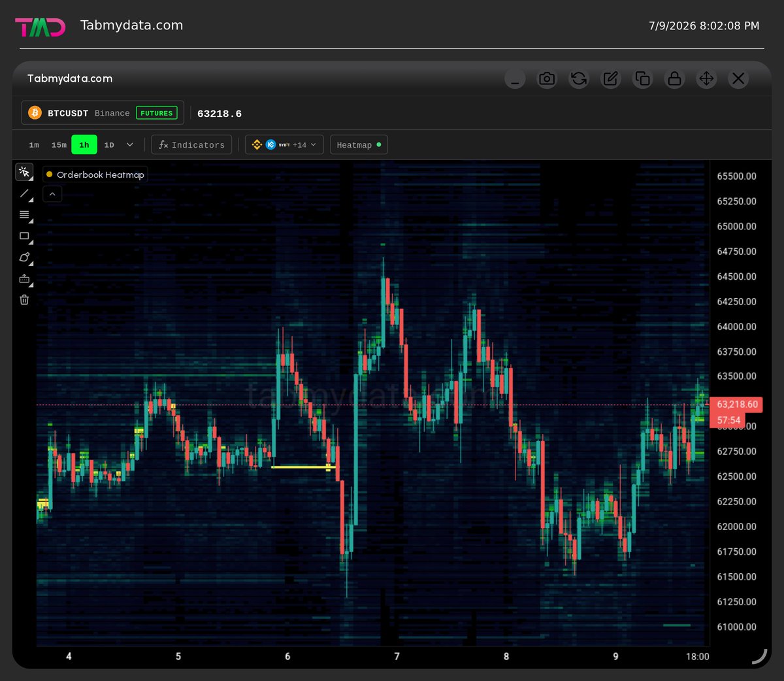The height and width of the screenshot is (681, 784).
Task: Open the Indicators menu
Action: (191, 145)
